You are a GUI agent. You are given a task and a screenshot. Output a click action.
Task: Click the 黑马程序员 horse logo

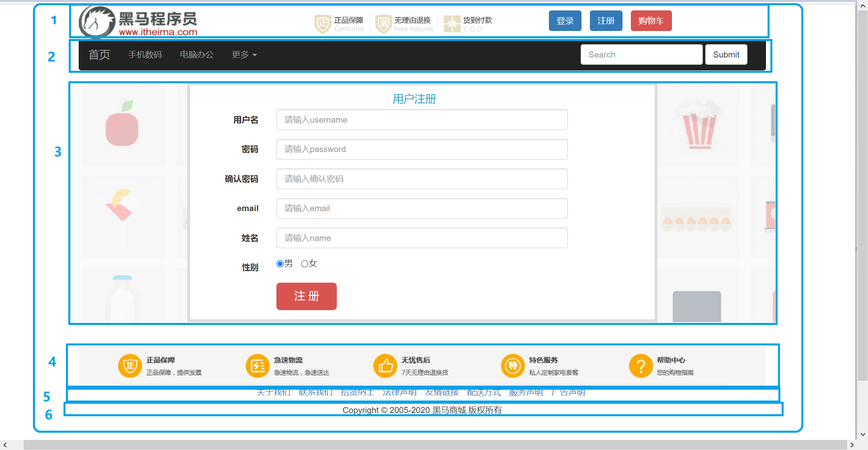tap(97, 22)
